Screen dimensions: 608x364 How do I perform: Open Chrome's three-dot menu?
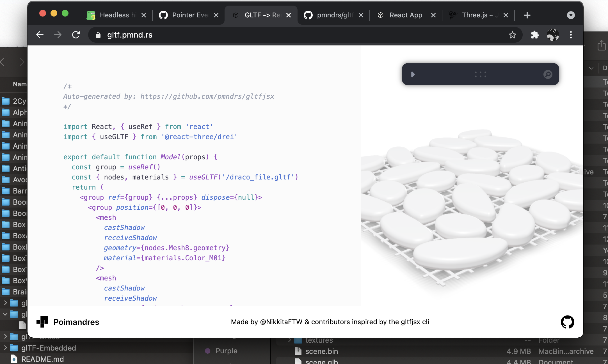[571, 35]
